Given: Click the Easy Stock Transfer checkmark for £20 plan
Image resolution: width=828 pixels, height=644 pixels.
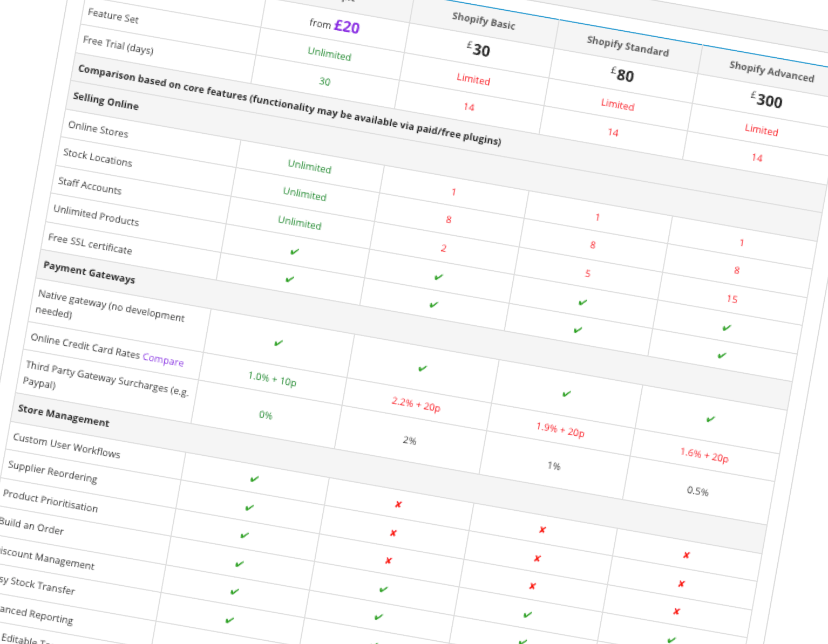Looking at the screenshot, I should point(229,620).
